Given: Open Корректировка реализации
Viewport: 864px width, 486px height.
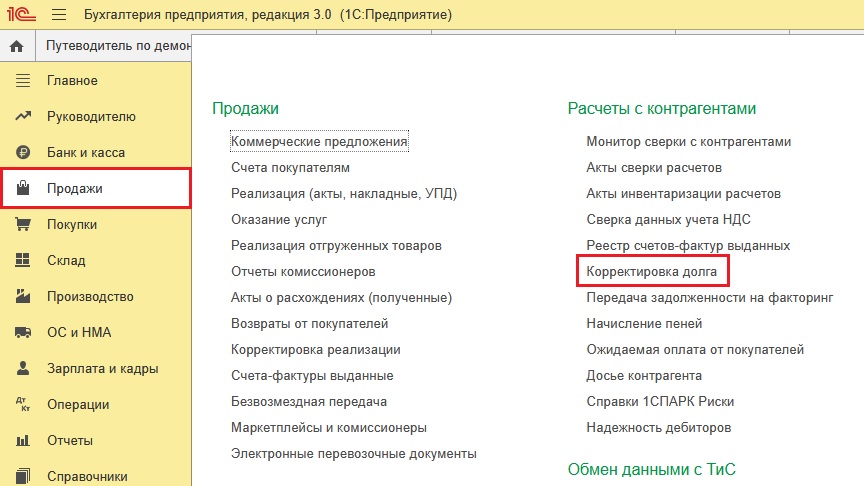Looking at the screenshot, I should coord(316,349).
